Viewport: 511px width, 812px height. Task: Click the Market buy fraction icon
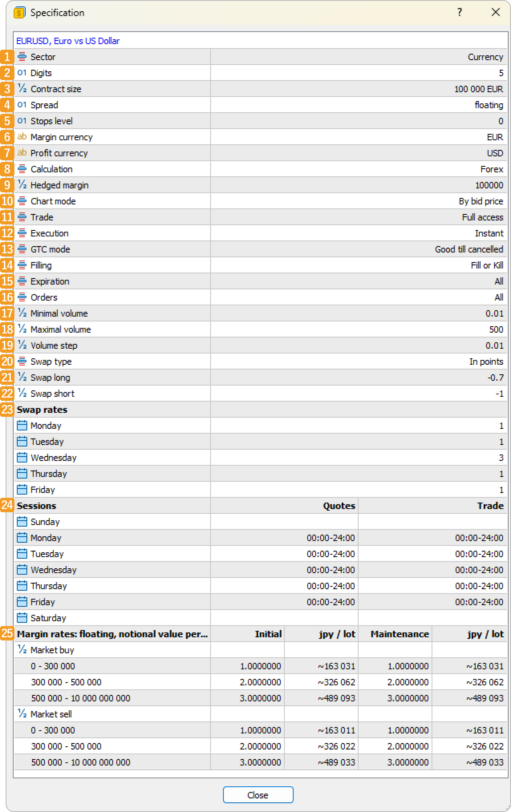pos(22,650)
